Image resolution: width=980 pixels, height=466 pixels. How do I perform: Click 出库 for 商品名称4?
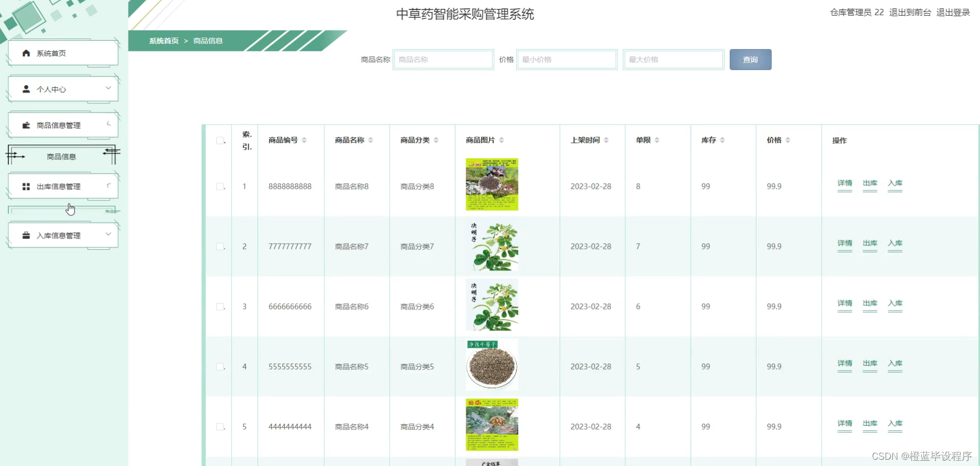click(870, 423)
